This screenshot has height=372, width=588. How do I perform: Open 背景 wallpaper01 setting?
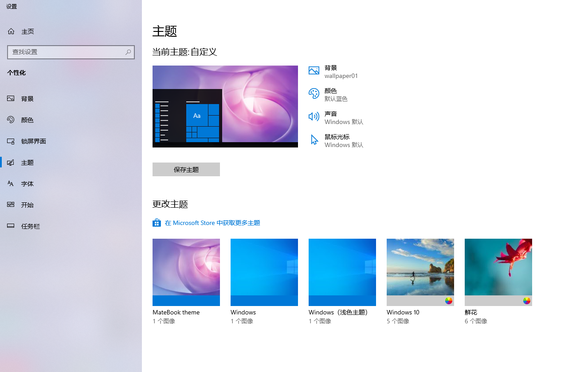click(x=333, y=72)
